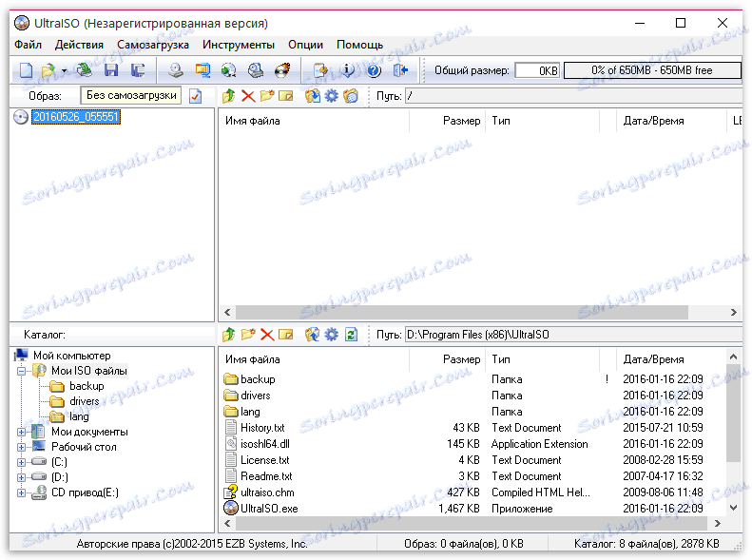Select the drivers folder in the catalog tree
This screenshot has width=752, height=560.
pyautogui.click(x=84, y=401)
